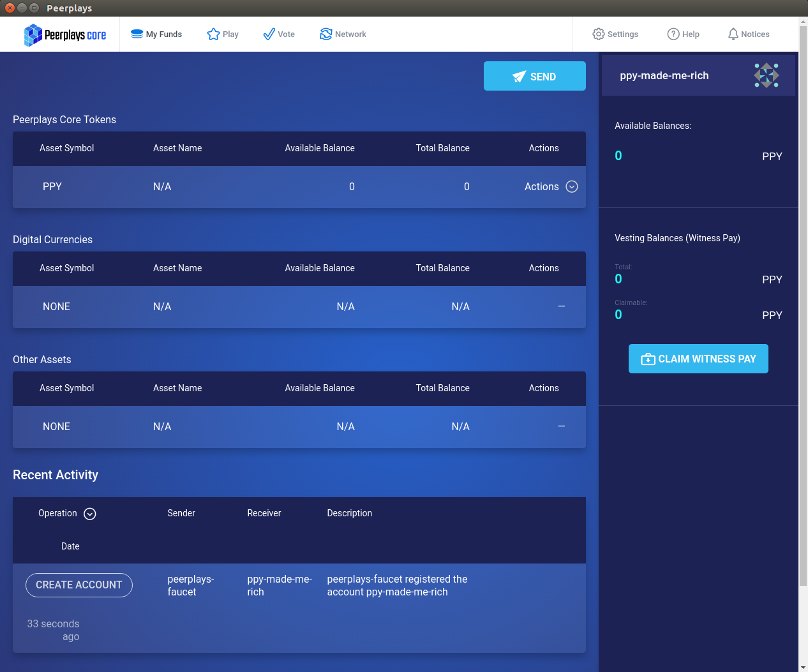Click the Claimable vesting balance value
Viewport: 808px width, 672px height.
coord(618,315)
